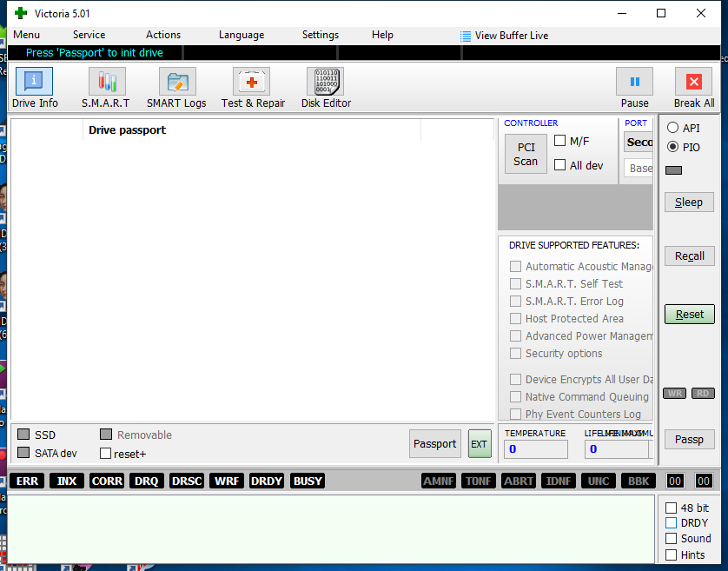Toggle the reset+ checkbox
This screenshot has height=571, width=728.
point(106,454)
